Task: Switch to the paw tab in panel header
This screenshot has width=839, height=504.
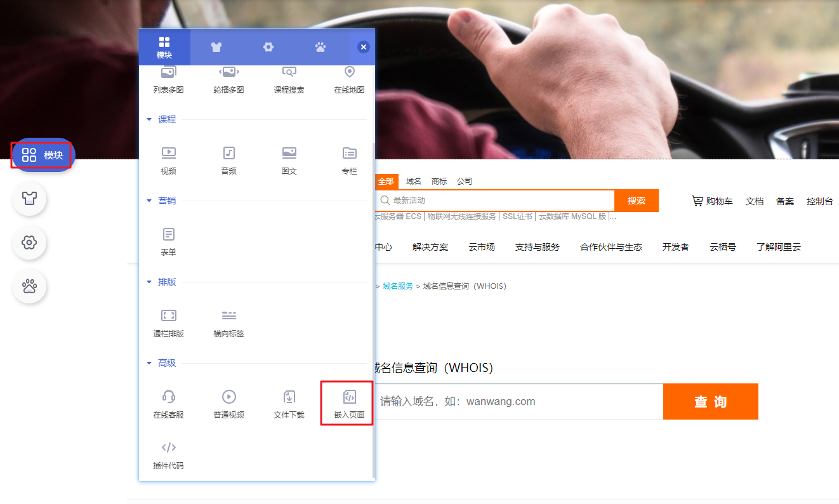Action: (x=320, y=48)
